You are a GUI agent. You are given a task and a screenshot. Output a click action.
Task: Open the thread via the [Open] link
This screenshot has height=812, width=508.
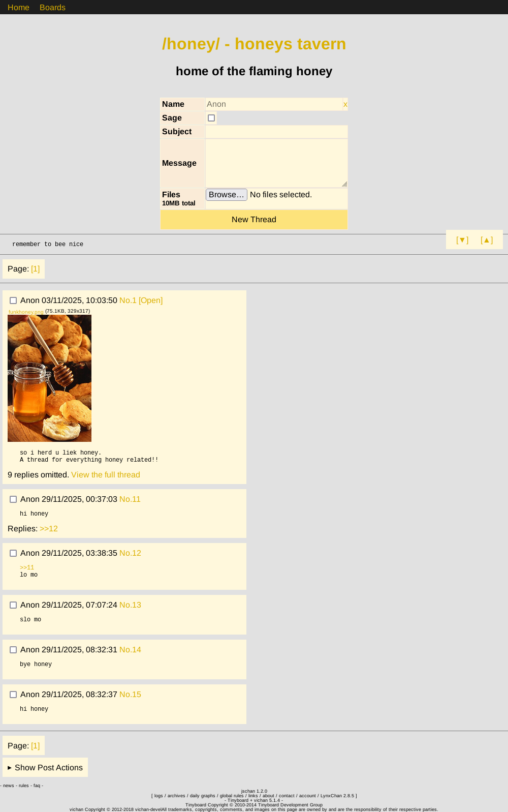(150, 300)
